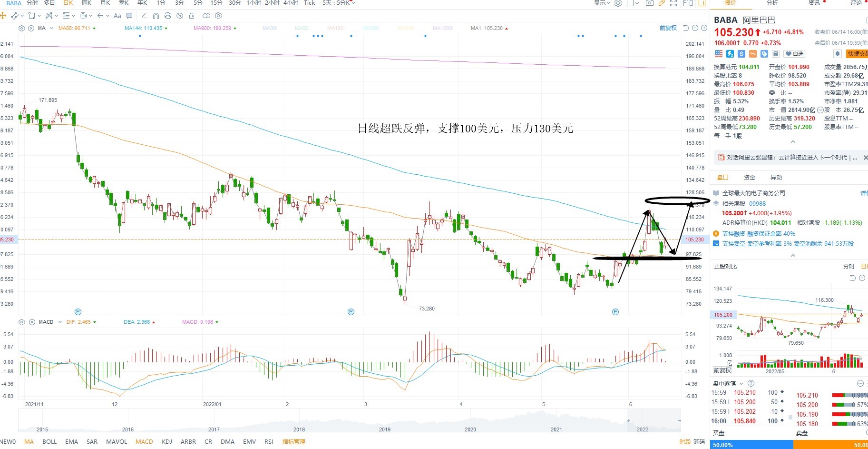Click the timeline range navigator bar
This screenshot has width=868, height=449.
point(349,420)
